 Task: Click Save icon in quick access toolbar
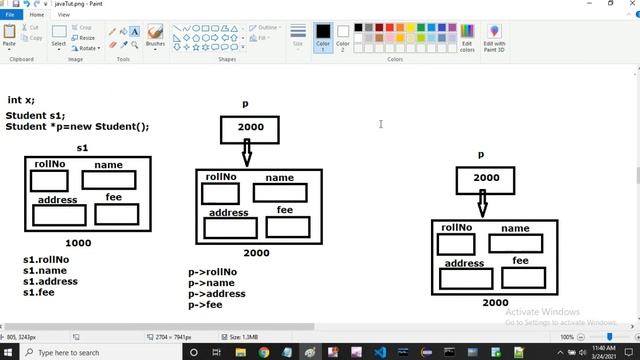click(x=16, y=4)
